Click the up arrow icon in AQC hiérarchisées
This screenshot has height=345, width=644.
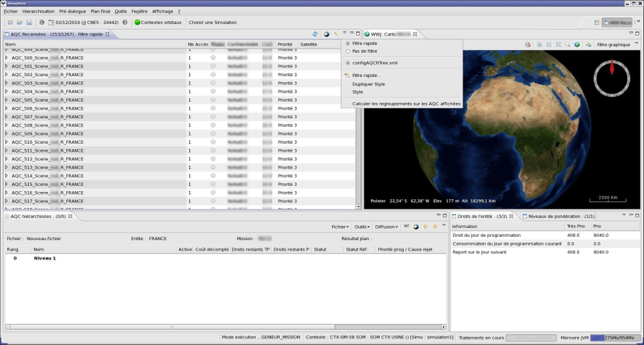pyautogui.click(x=425, y=227)
